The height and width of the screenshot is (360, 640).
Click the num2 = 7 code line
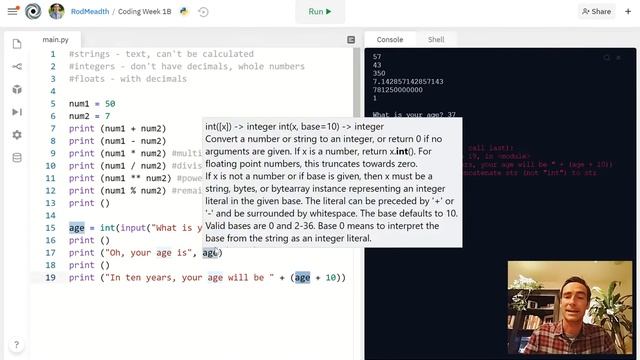tap(89, 116)
